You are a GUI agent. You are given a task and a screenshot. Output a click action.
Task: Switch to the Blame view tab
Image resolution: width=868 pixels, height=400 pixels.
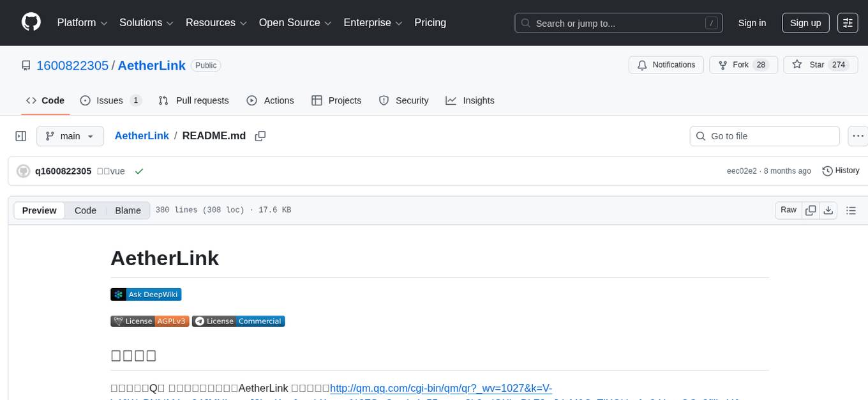128,210
